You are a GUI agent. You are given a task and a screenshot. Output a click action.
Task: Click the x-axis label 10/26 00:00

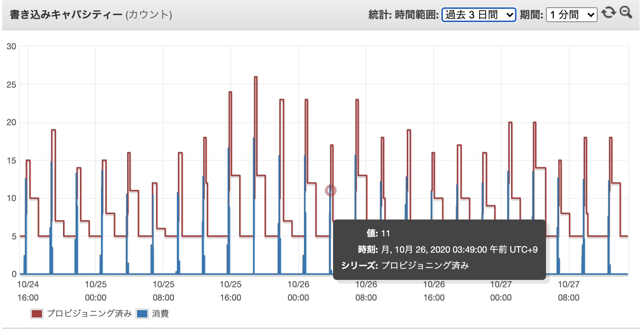[298, 291]
